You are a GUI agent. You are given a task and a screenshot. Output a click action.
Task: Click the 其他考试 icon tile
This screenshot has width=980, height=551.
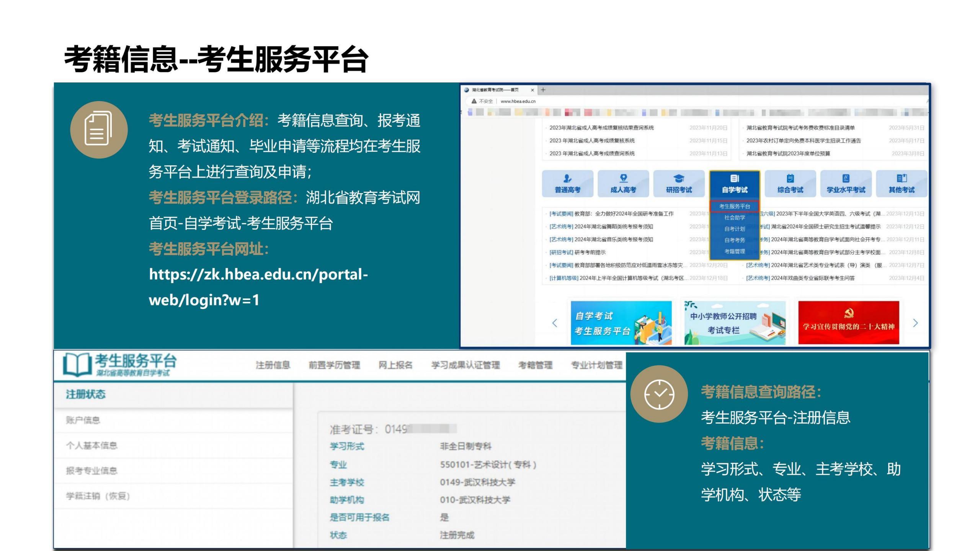click(901, 183)
